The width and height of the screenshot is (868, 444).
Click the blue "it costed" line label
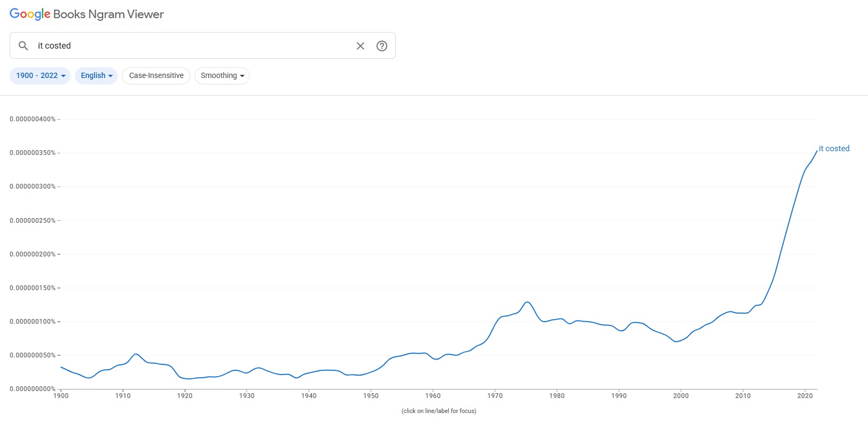tap(834, 149)
